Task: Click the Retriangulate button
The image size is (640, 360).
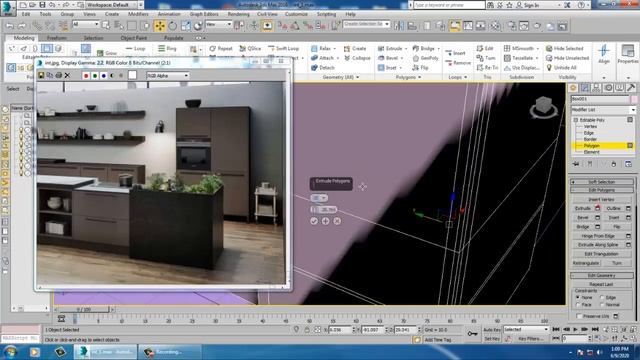Action: (586, 263)
